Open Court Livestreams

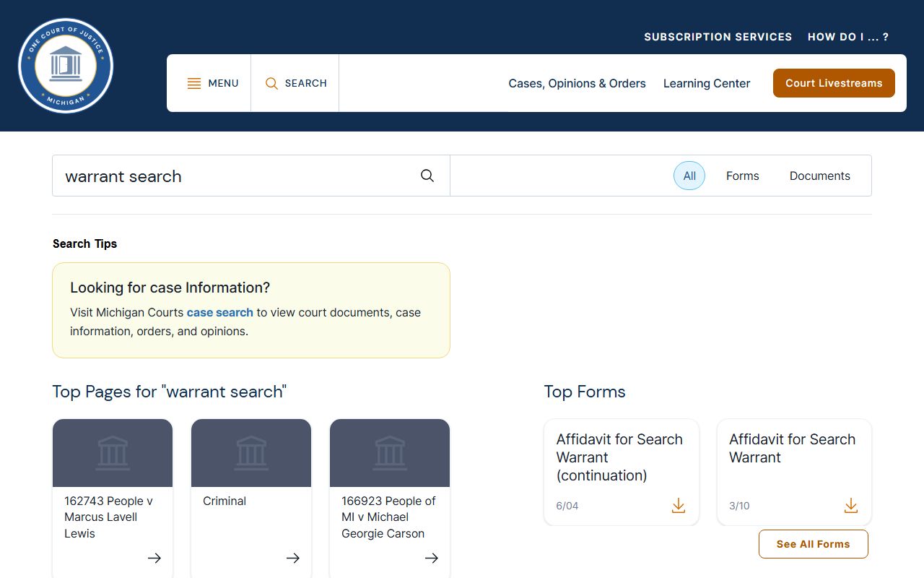[834, 83]
